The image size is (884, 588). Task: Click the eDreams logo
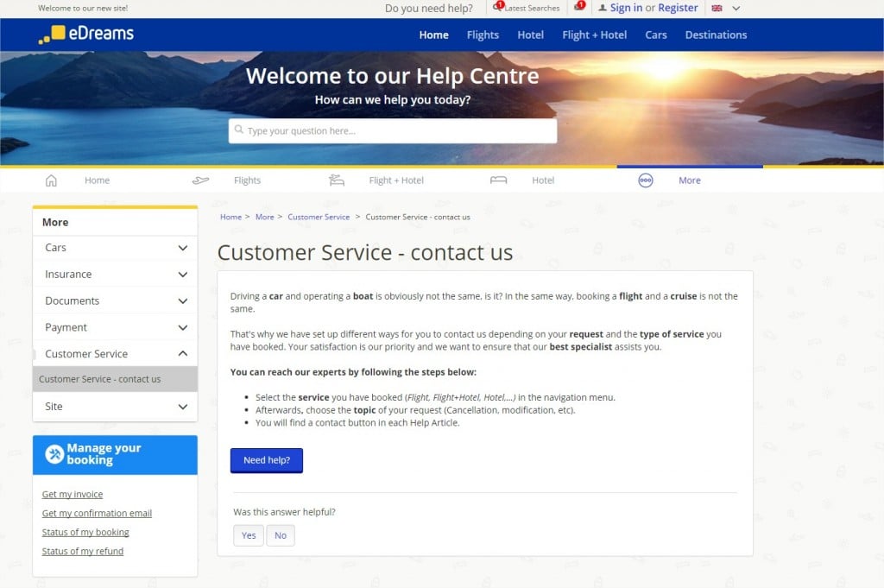pyautogui.click(x=86, y=35)
